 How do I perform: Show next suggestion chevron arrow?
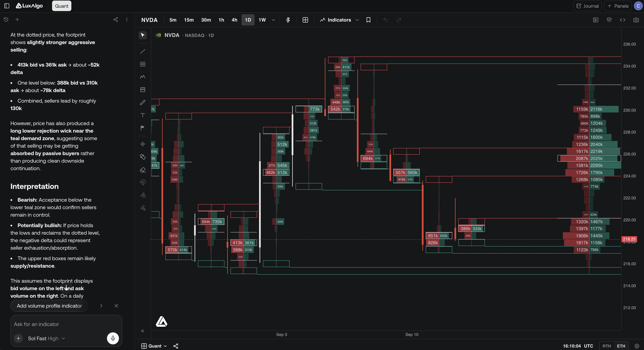(101, 306)
